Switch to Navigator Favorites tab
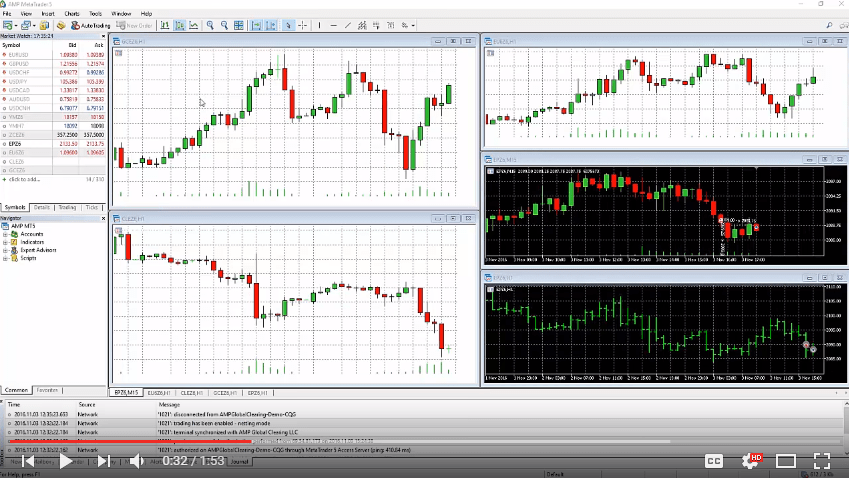The height and width of the screenshot is (478, 849). pyautogui.click(x=47, y=390)
